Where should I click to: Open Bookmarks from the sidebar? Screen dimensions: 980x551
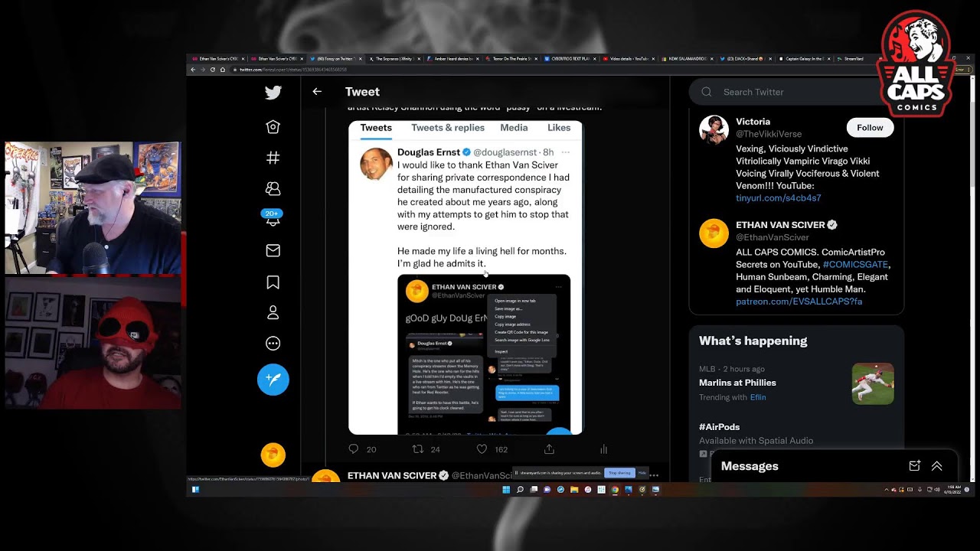pos(273,282)
